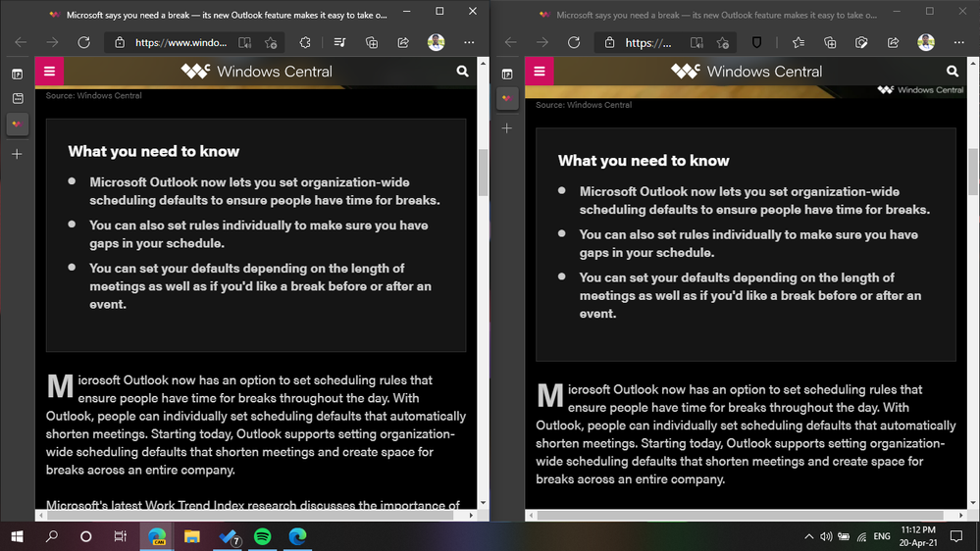Viewport: 980px width, 551px height.
Task: Open Collections in right browser toolbar
Action: click(830, 42)
